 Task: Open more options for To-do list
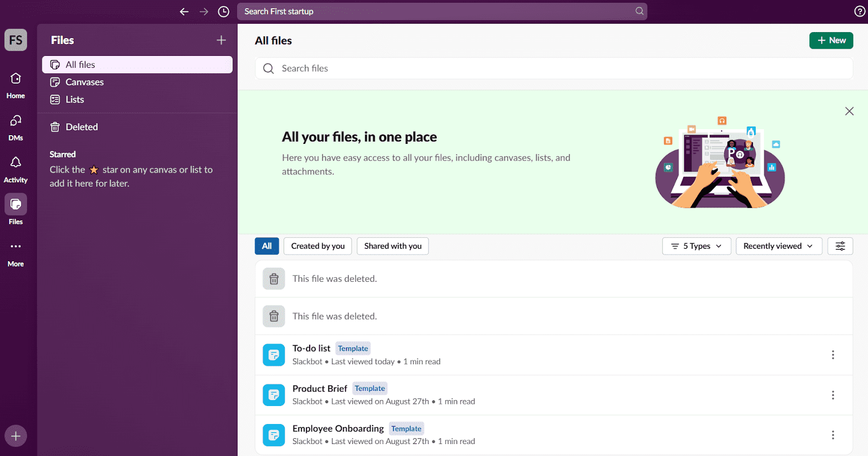click(833, 355)
